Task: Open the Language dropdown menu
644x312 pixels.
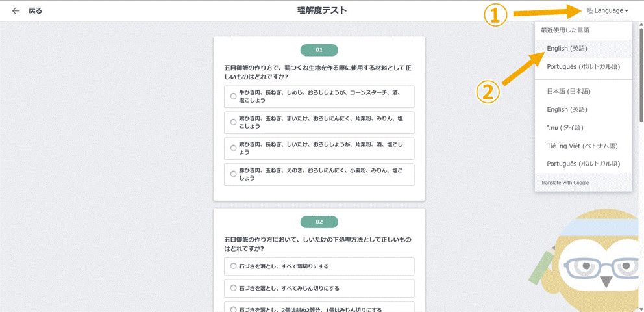Action: [x=608, y=10]
